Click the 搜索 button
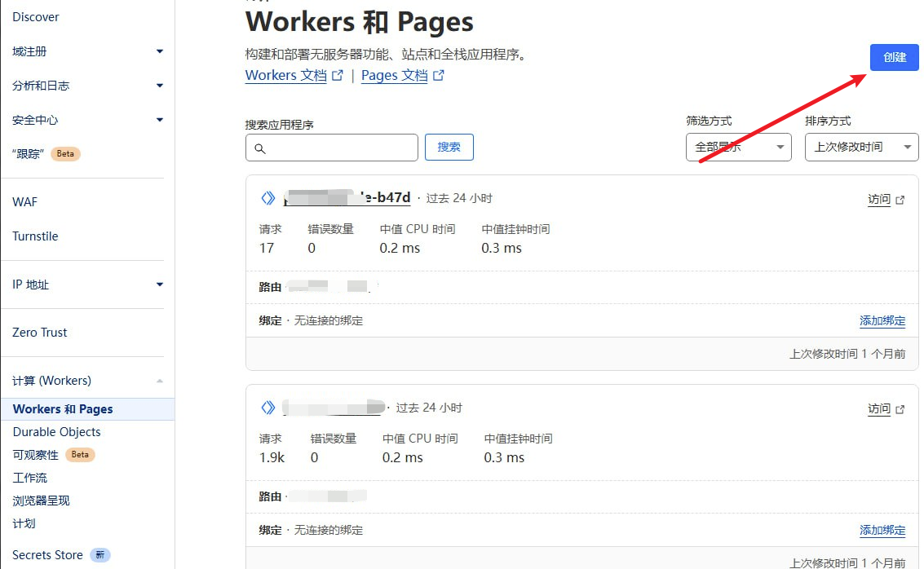This screenshot has width=924, height=569. pyautogui.click(x=449, y=148)
